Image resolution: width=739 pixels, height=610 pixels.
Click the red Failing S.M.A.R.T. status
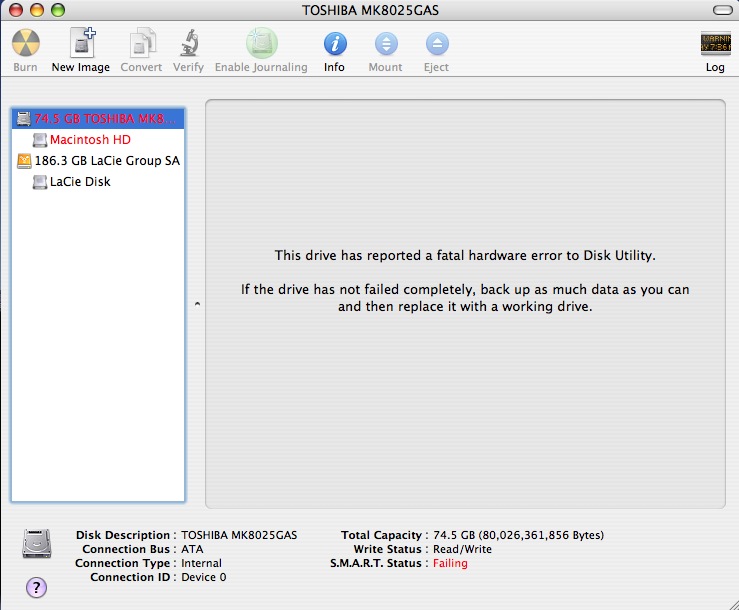coord(450,563)
